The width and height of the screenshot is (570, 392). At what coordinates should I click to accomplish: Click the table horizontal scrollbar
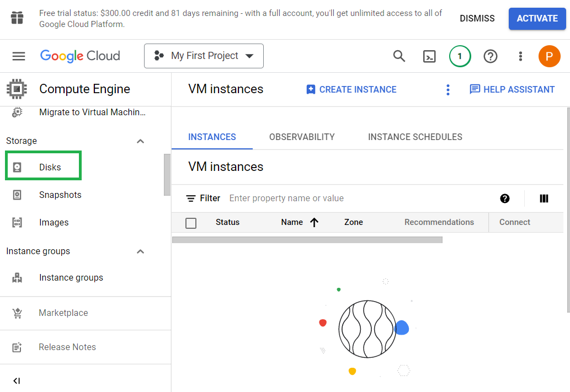click(x=307, y=240)
